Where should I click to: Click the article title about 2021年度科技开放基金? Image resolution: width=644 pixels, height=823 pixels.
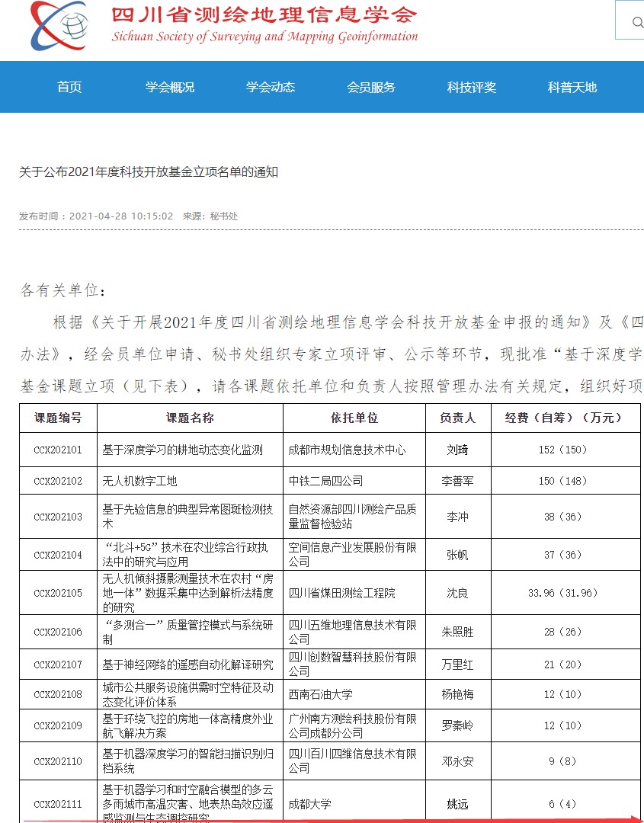pos(149,172)
